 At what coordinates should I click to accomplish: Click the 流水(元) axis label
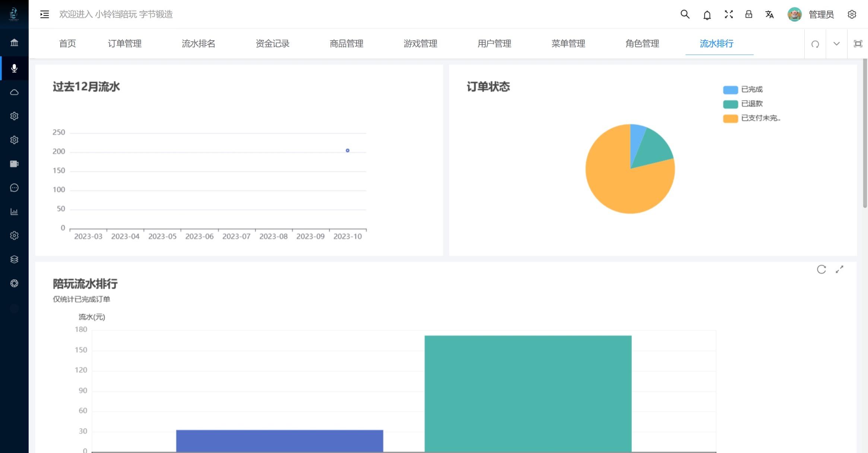point(92,317)
